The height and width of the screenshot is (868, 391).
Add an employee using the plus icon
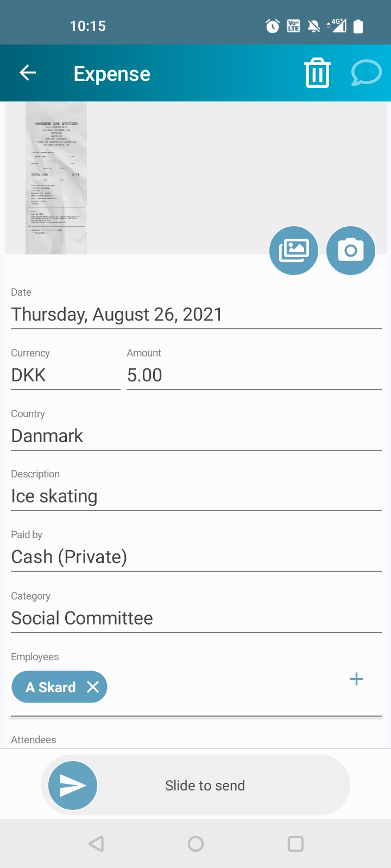pos(356,679)
